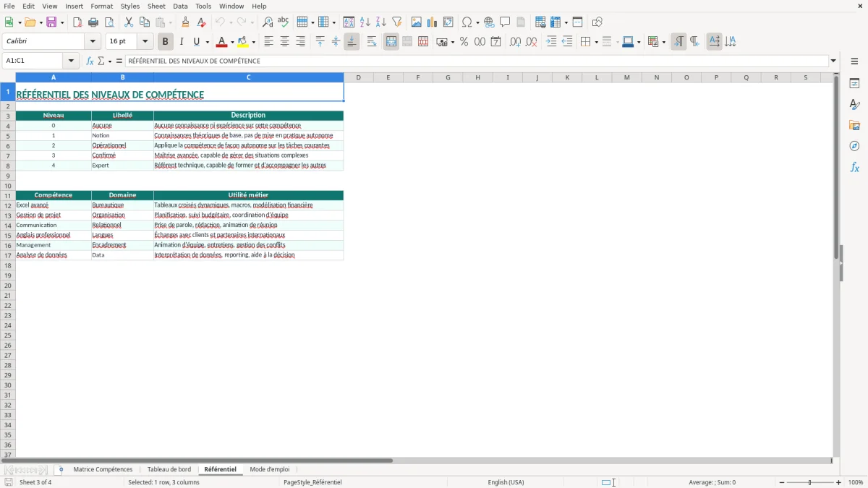
Task: Open background color dropdown arrow
Action: (253, 42)
